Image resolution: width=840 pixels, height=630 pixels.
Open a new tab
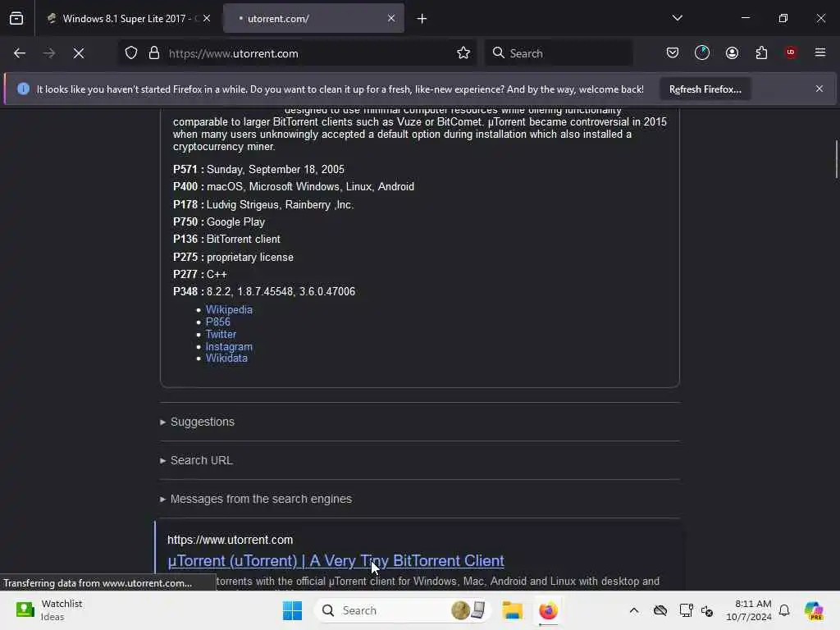(422, 19)
